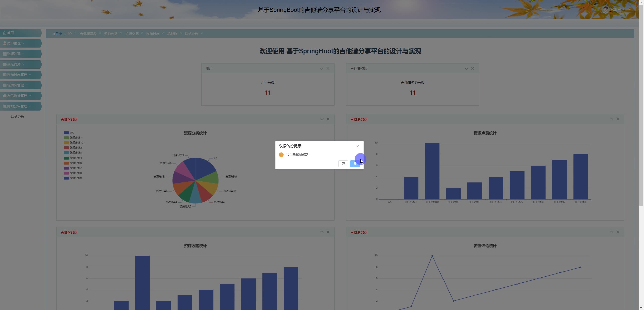Click the icon beside 轮播图管理
The width and height of the screenshot is (644, 310).
tap(5, 85)
